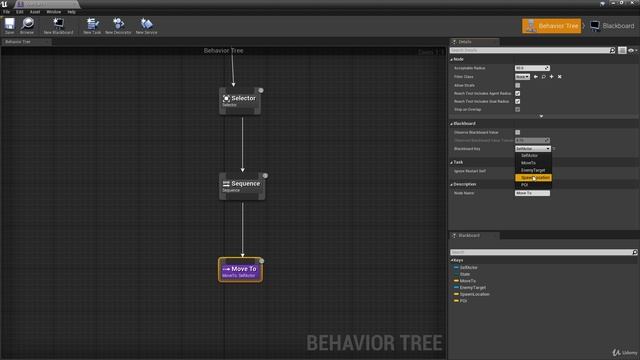Open the Details view options eye icon
This screenshot has width=640, height=360.
pyautogui.click(x=632, y=50)
